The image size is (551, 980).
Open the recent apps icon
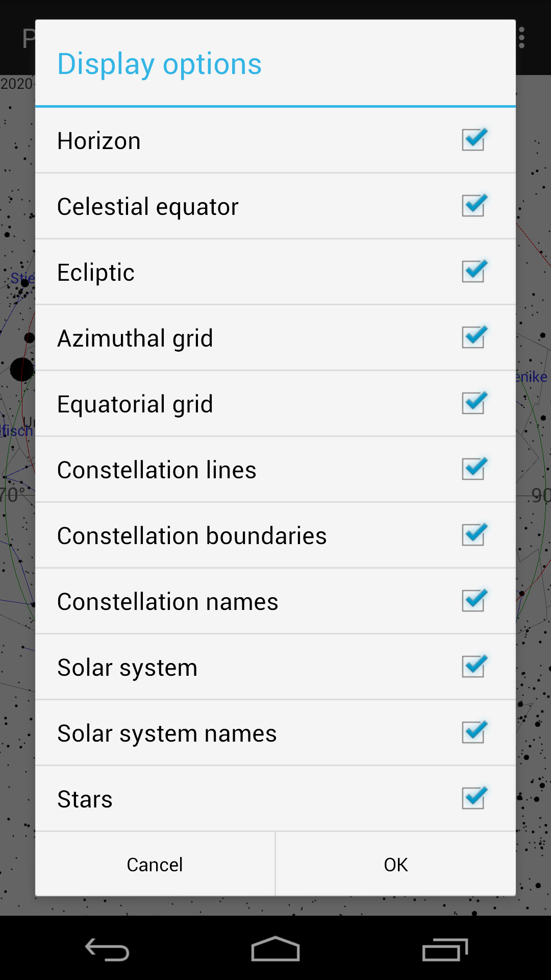click(x=445, y=950)
